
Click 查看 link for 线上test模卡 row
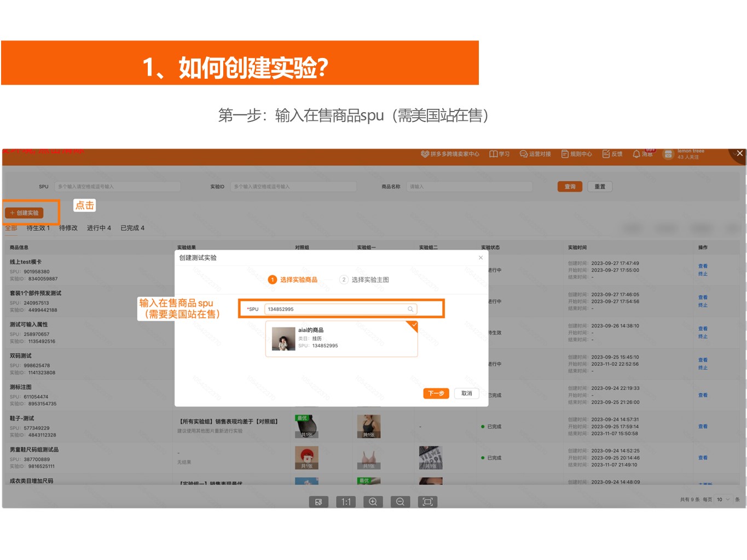coord(703,266)
